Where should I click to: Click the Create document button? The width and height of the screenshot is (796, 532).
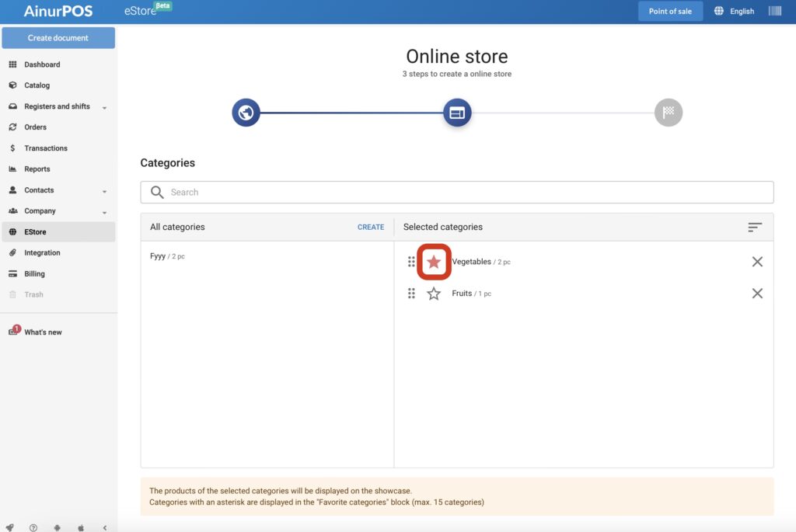[x=58, y=38]
